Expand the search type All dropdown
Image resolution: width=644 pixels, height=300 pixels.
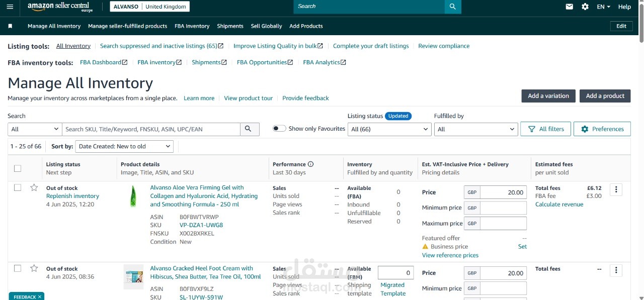point(35,129)
